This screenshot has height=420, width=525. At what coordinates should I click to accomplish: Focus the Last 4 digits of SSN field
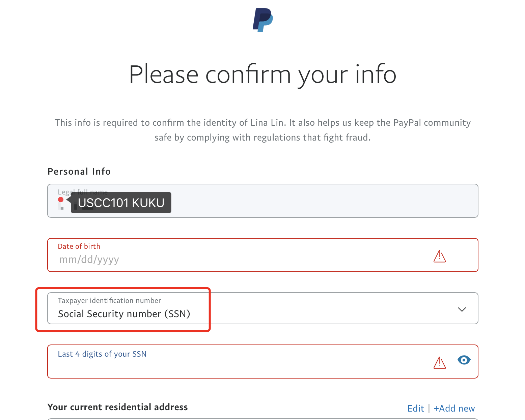point(236,366)
